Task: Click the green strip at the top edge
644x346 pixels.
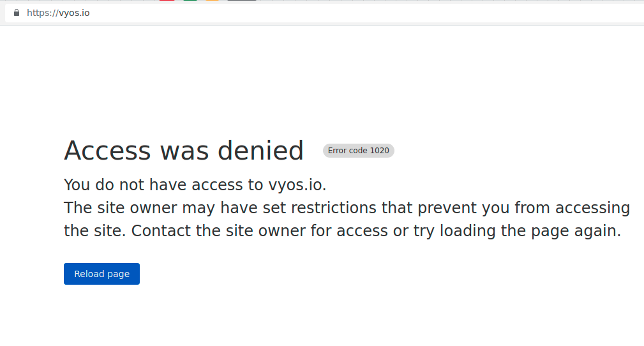Action: tap(190, 1)
